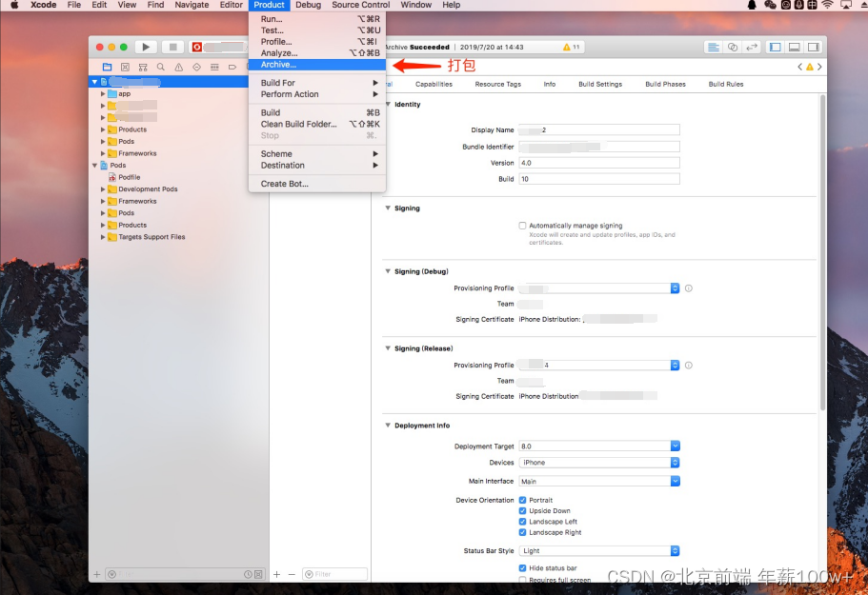Toggle the left Navigator panel icon
This screenshot has height=595, width=868.
tap(776, 48)
